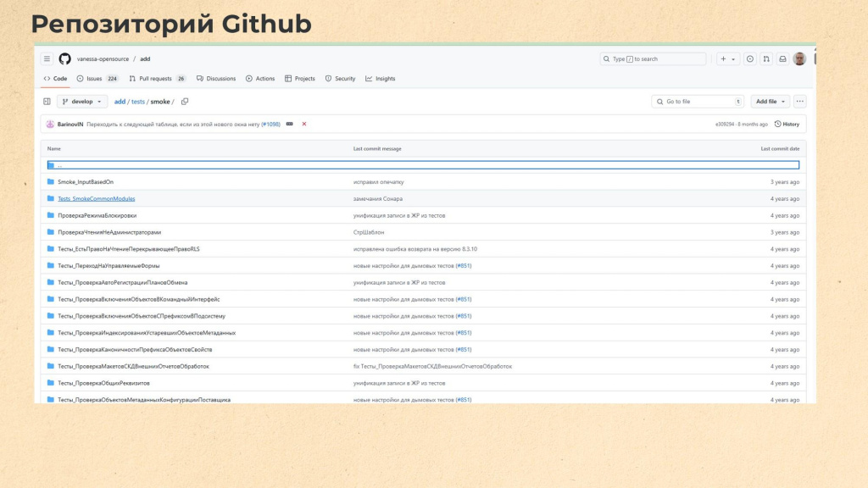Viewport: 868px width, 488px height.
Task: Switch to the Projects tab
Action: click(300, 79)
